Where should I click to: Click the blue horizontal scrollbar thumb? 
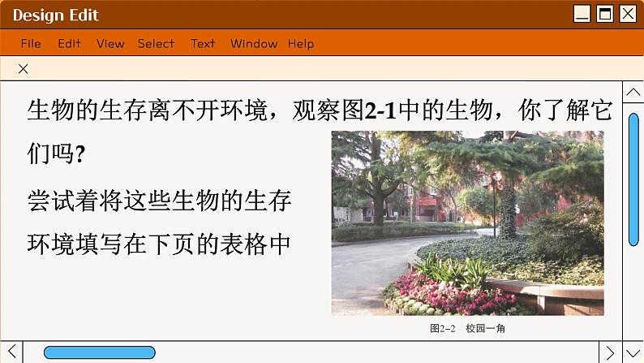[x=99, y=352]
